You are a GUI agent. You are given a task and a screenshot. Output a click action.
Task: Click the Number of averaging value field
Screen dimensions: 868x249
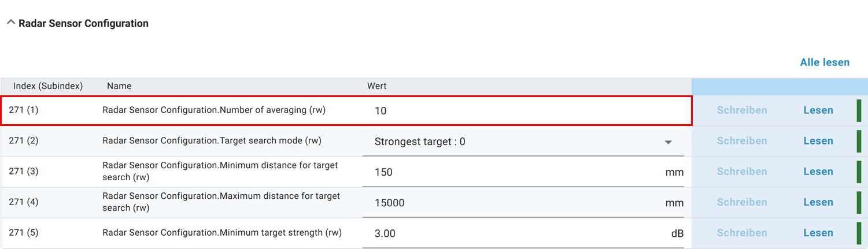tap(520, 110)
